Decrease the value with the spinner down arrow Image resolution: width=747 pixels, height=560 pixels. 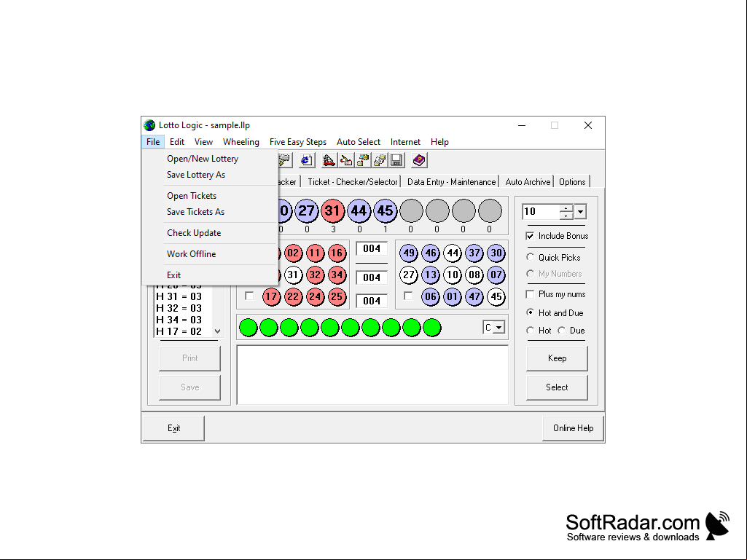pos(566,216)
